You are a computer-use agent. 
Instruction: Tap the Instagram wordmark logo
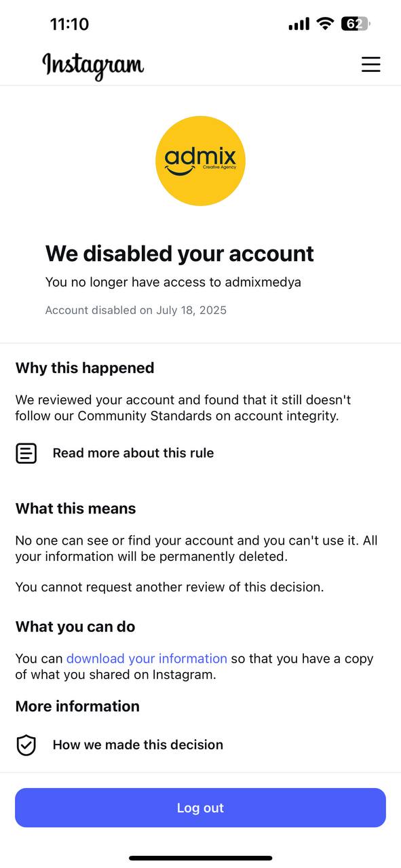[93, 66]
